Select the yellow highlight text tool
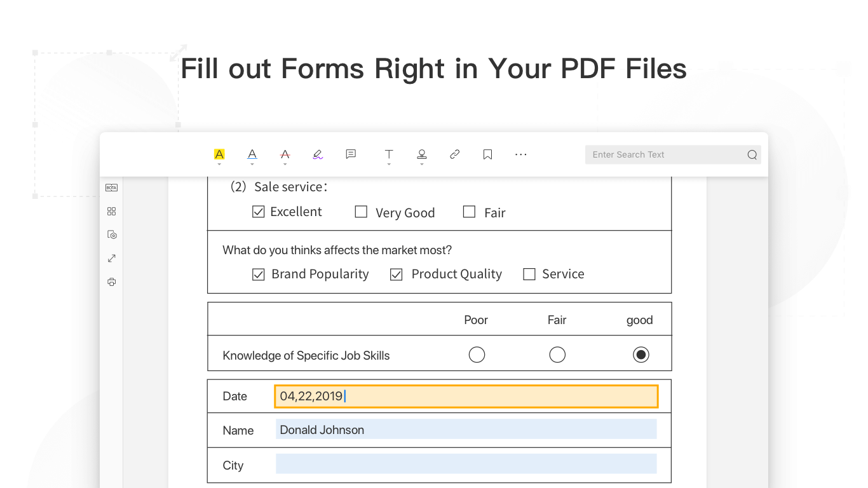Viewport: 868px width, 488px height. click(x=219, y=154)
